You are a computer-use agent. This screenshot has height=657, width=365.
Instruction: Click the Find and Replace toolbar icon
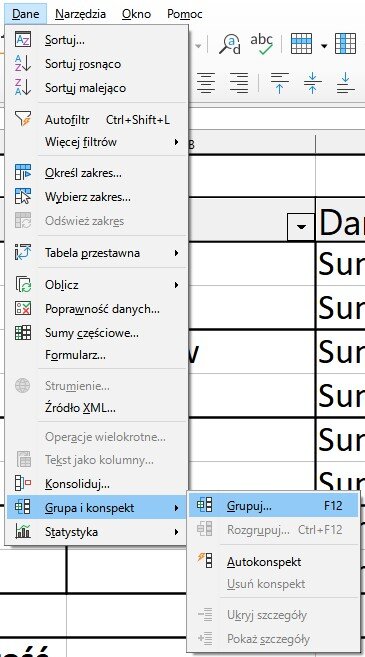(x=230, y=44)
